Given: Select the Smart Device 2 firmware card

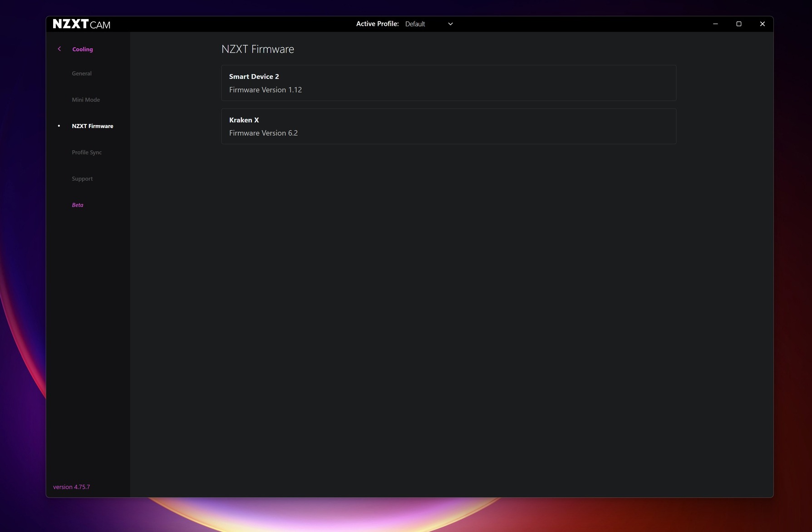Looking at the screenshot, I should tap(449, 83).
